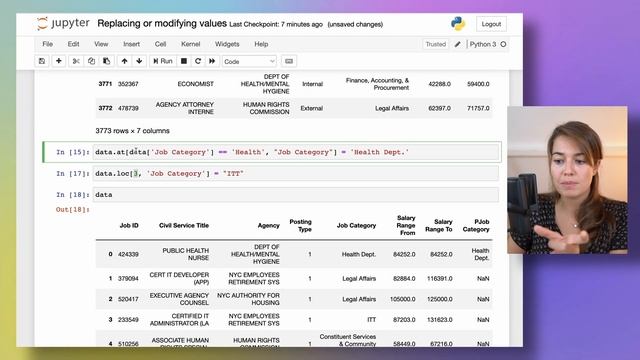
Task: Click the Posting Type column header
Action: point(300,225)
